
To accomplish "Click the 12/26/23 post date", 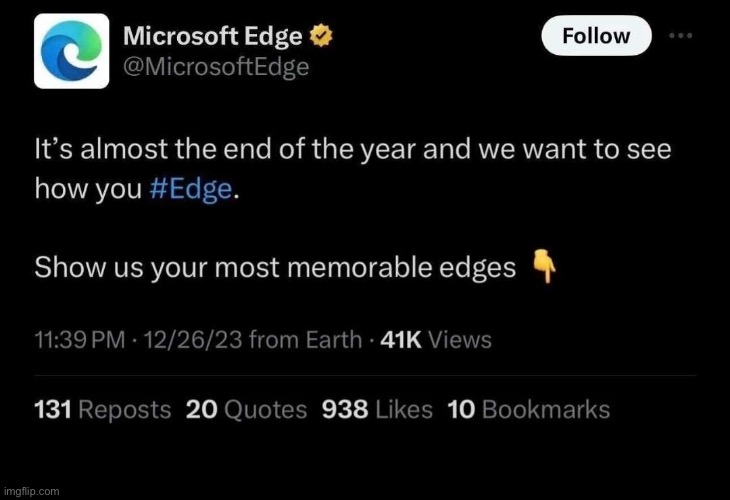I will point(193,340).
